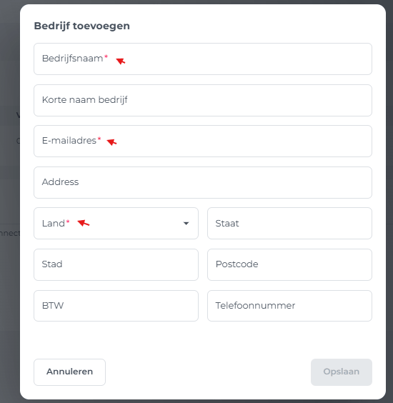393x403 pixels.
Task: Save using the Opslaan button
Action: [341, 372]
